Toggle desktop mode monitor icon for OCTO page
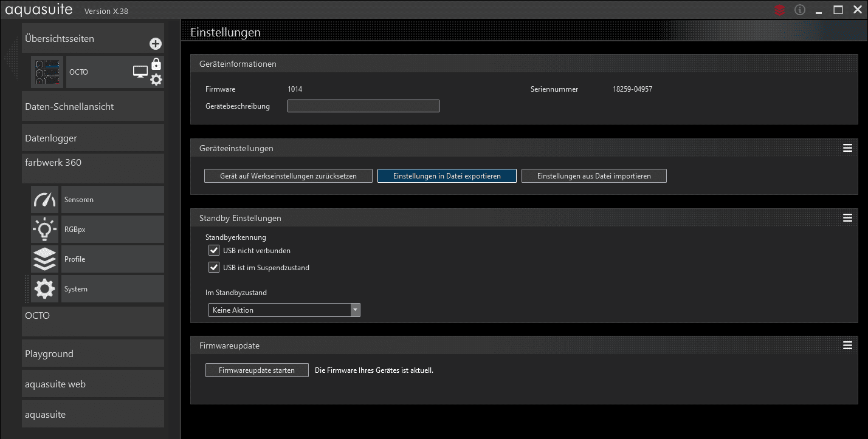Viewport: 868px width, 439px height. 140,72
